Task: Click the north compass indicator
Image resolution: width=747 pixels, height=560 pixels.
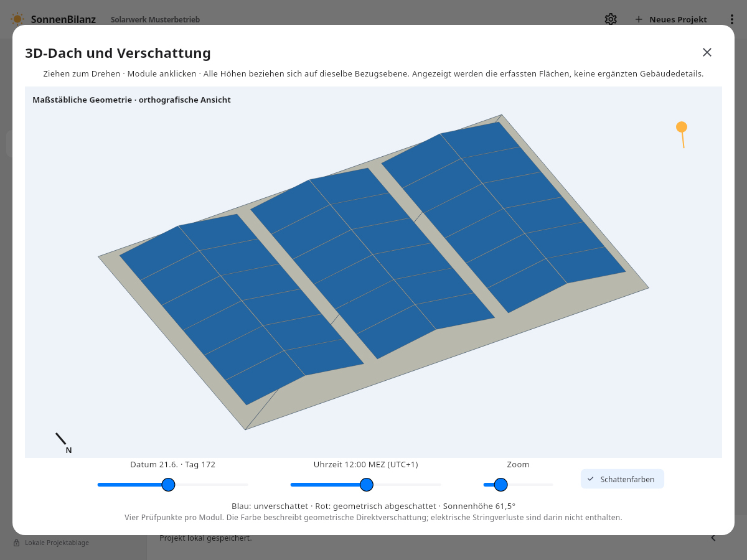Action: click(63, 442)
